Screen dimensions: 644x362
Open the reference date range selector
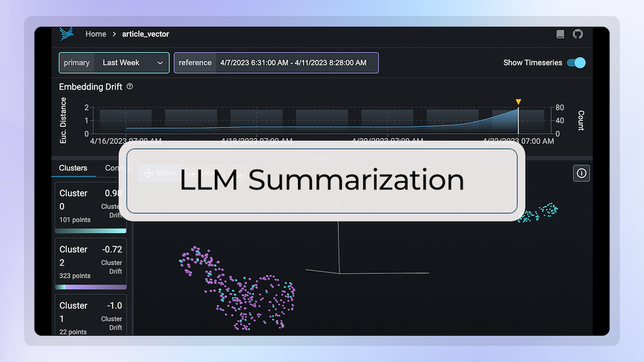pyautogui.click(x=276, y=63)
